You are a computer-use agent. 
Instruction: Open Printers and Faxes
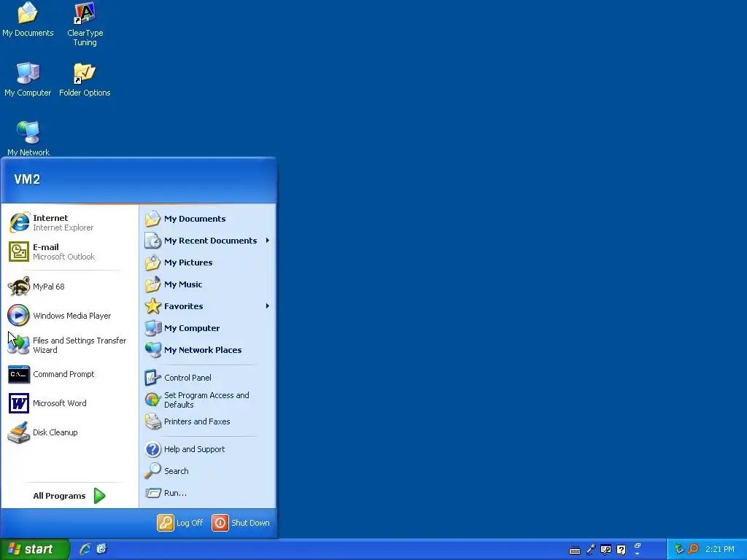[208, 421]
